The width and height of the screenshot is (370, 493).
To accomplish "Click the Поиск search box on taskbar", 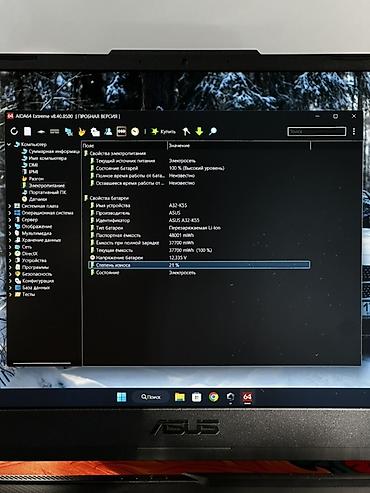I will tap(151, 397).
